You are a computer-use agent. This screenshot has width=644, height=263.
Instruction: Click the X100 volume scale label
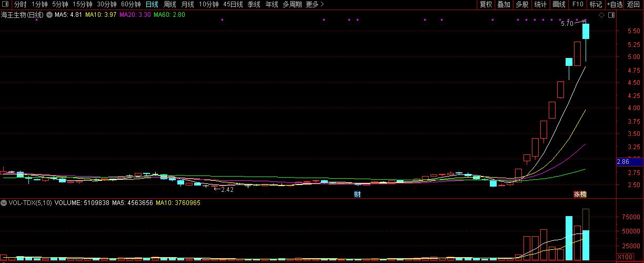pyautogui.click(x=625, y=257)
